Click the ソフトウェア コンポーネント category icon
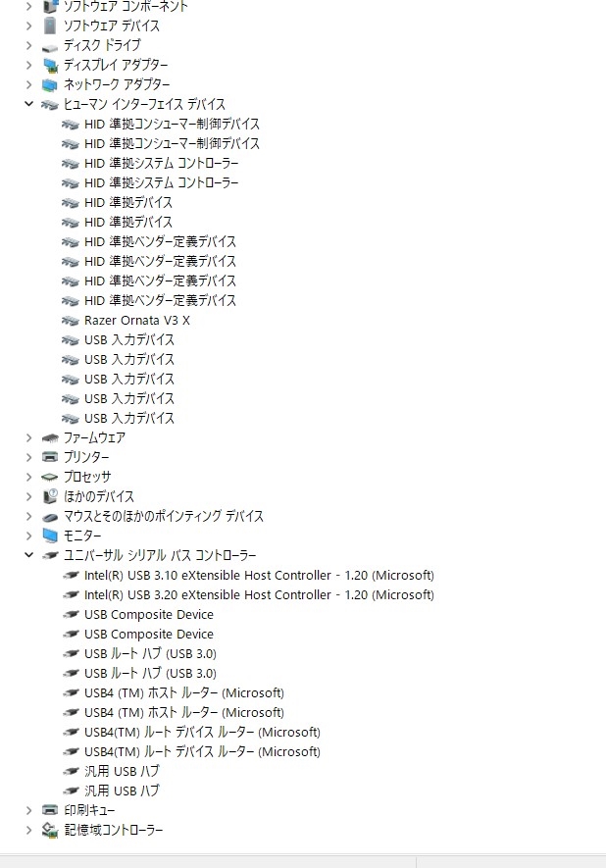Screen dimensions: 606x868 point(50,6)
